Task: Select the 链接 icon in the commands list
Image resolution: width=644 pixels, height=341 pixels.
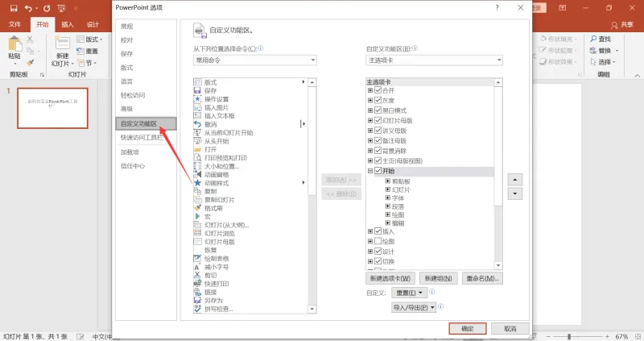Action: [197, 292]
